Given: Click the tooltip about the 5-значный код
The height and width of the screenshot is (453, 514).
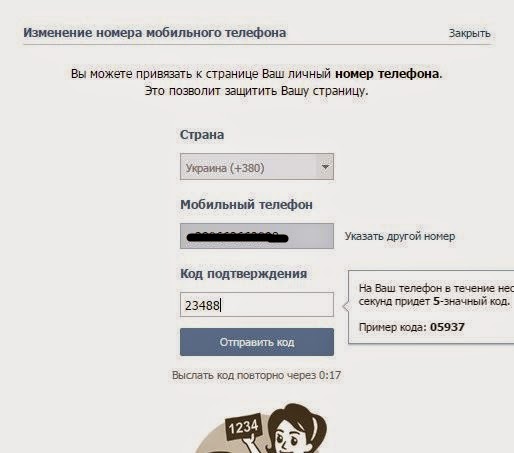Looking at the screenshot, I should click(x=431, y=307).
